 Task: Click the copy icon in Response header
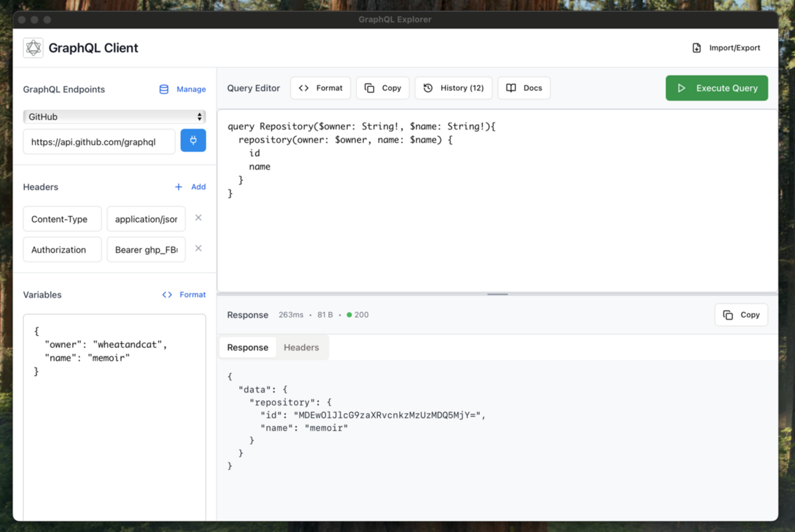point(728,315)
